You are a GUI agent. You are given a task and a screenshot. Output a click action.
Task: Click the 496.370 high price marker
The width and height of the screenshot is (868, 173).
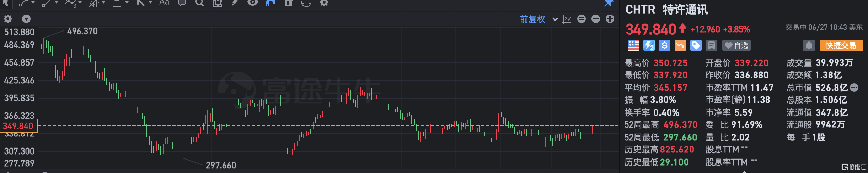pos(82,31)
